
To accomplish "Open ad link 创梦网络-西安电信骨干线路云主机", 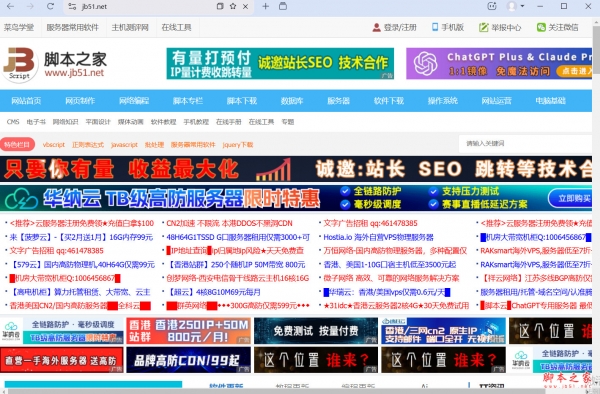I will tap(238, 278).
